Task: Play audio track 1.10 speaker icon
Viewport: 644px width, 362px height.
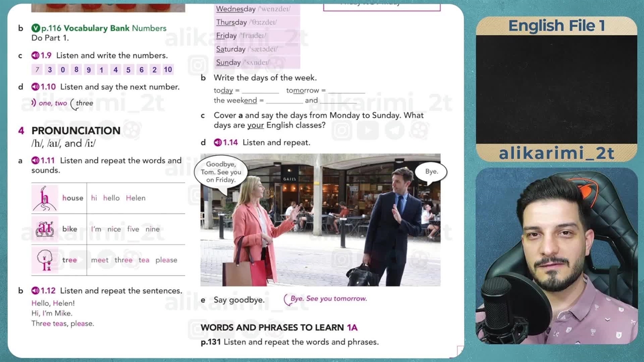Action: [x=35, y=87]
